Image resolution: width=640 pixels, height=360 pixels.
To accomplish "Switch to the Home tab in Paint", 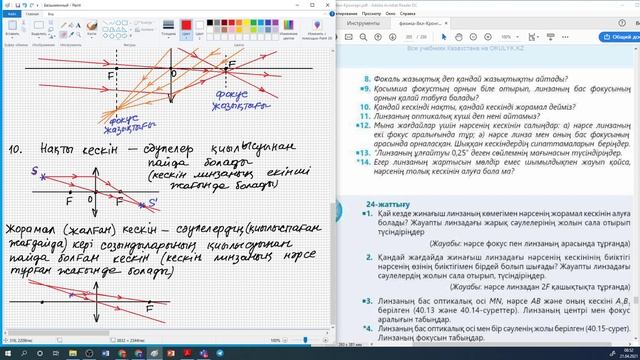I will coord(32,14).
